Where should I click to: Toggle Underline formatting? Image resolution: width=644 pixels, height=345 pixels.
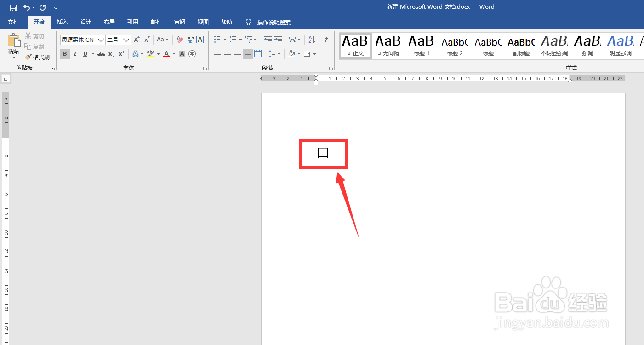tap(85, 54)
